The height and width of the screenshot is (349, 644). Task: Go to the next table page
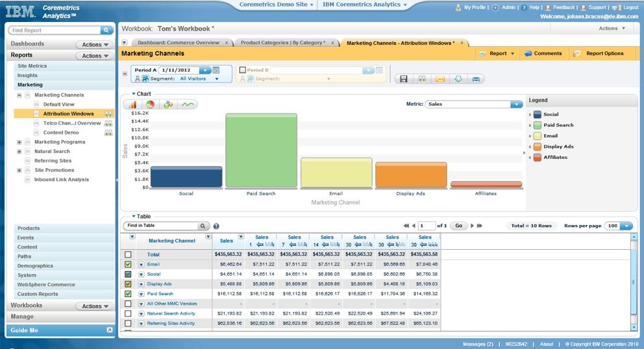pos(473,226)
